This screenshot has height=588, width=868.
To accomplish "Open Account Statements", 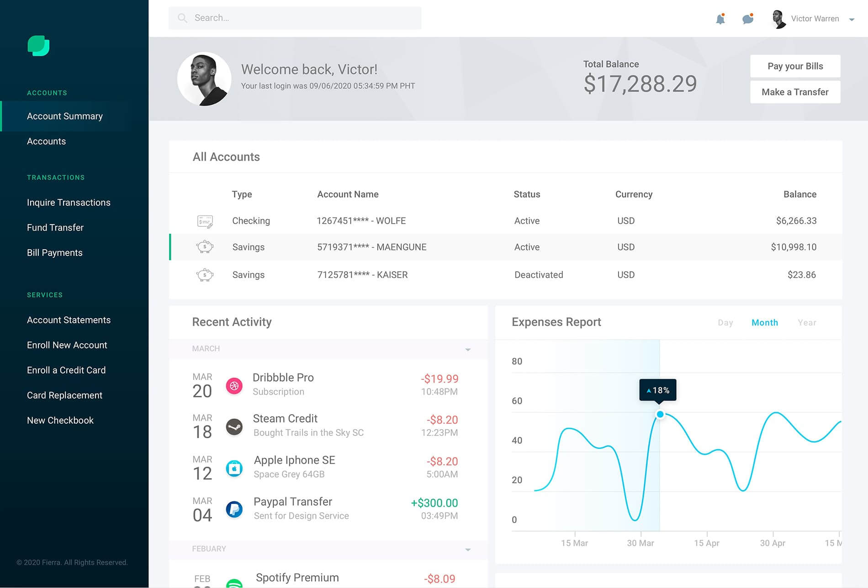I will (x=69, y=320).
